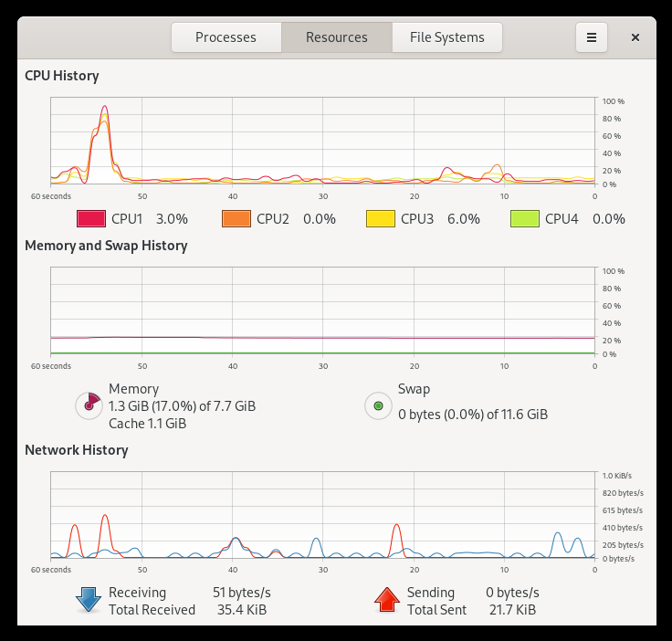Click the 1.0 KiB/s network axis label
This screenshot has height=641, width=672.
616,476
